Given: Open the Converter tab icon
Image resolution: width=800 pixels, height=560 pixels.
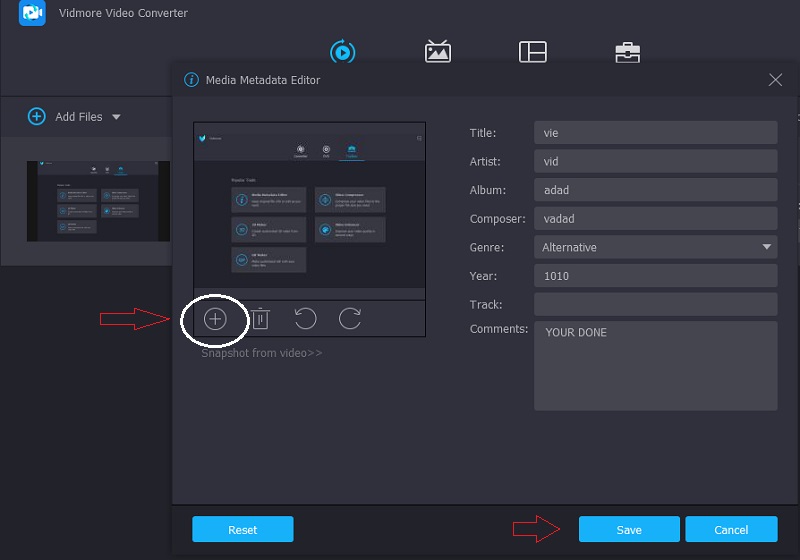Looking at the screenshot, I should click(343, 52).
